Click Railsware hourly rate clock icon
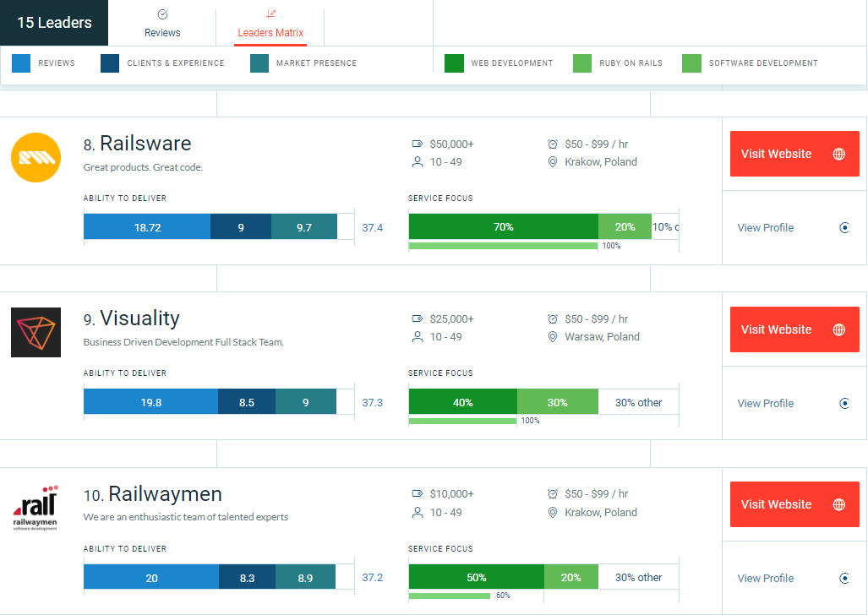The width and height of the screenshot is (868, 615). click(x=553, y=144)
